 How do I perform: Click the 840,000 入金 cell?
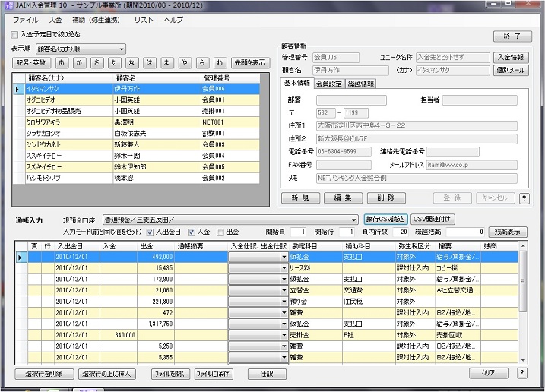(x=118, y=335)
